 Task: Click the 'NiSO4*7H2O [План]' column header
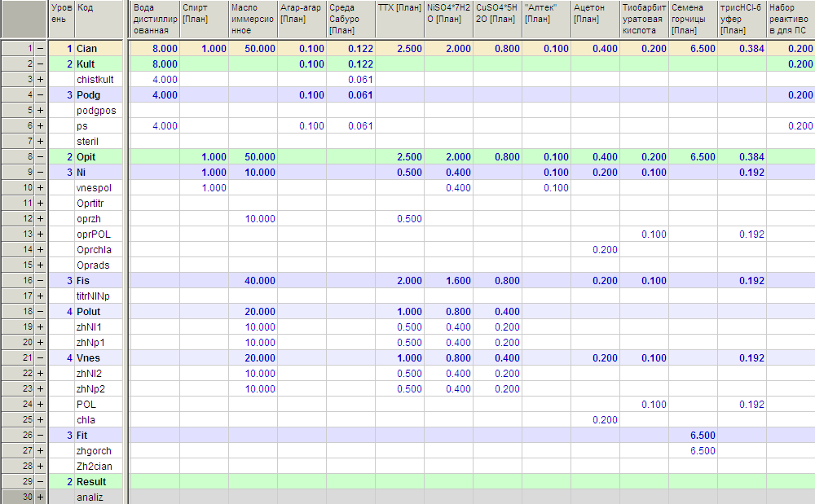coord(448,20)
